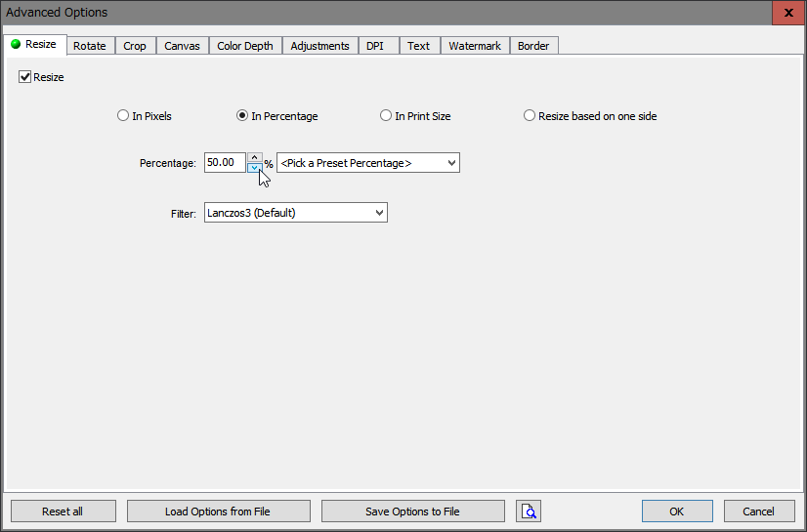
Task: Switch to the Adjustments tab
Action: click(319, 46)
